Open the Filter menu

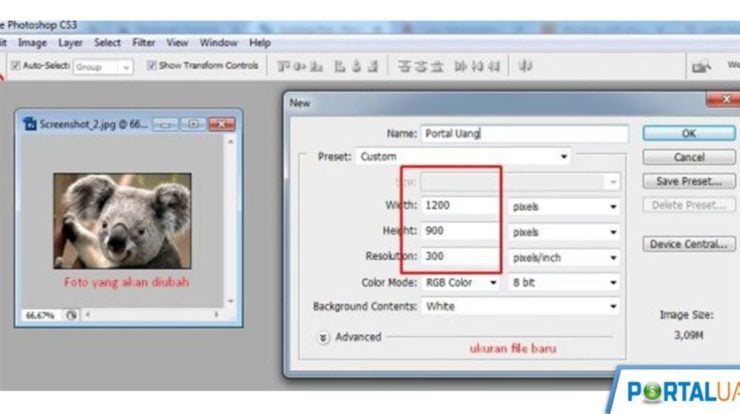[x=143, y=43]
